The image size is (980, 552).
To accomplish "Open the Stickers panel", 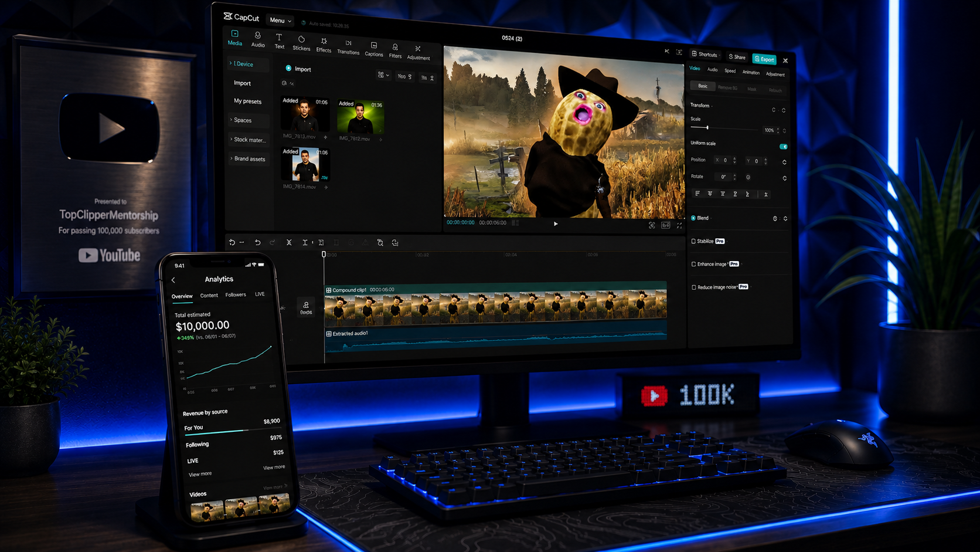I will coord(301,43).
